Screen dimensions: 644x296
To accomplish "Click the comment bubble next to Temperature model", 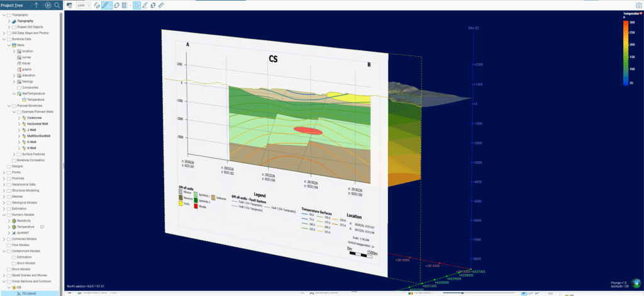I will coord(42,226).
